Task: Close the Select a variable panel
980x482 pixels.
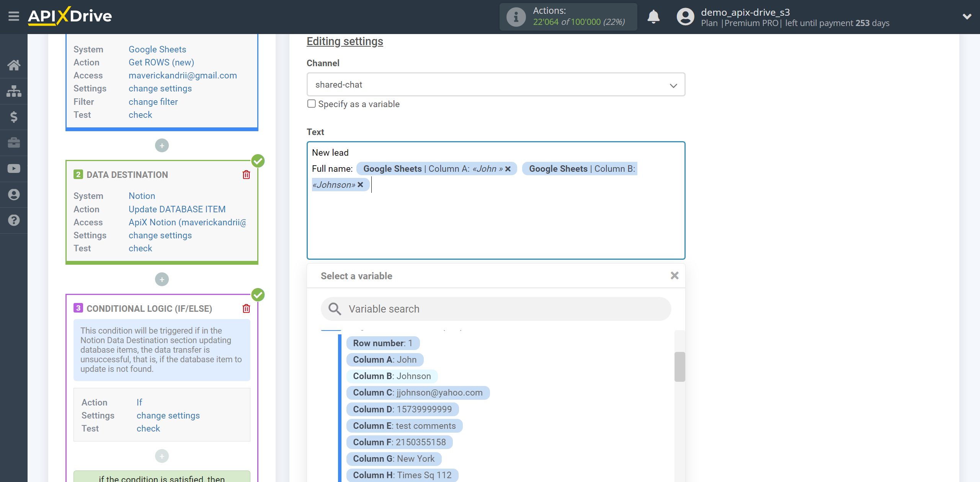Action: [x=675, y=275]
